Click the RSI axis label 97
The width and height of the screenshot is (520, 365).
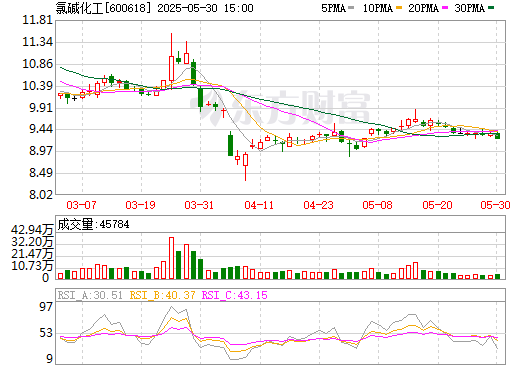click(46, 307)
